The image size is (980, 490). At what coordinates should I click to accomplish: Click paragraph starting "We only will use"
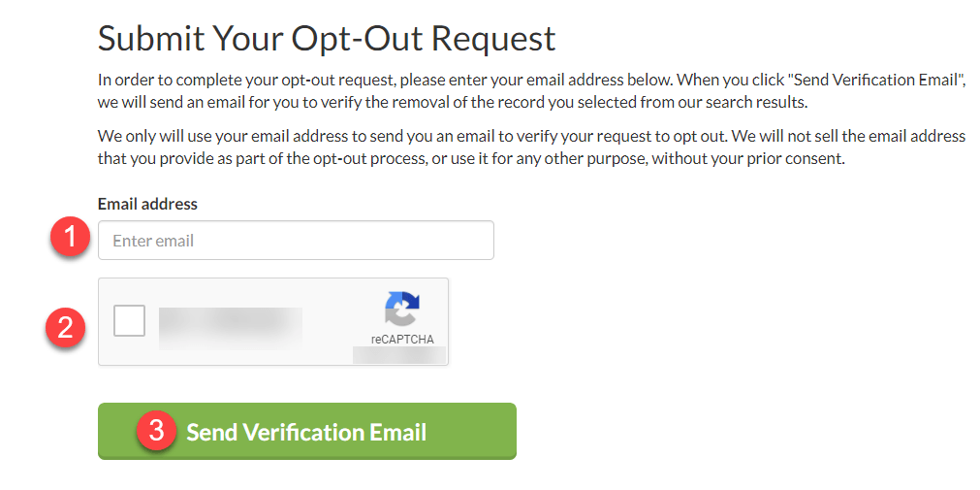pos(532,147)
